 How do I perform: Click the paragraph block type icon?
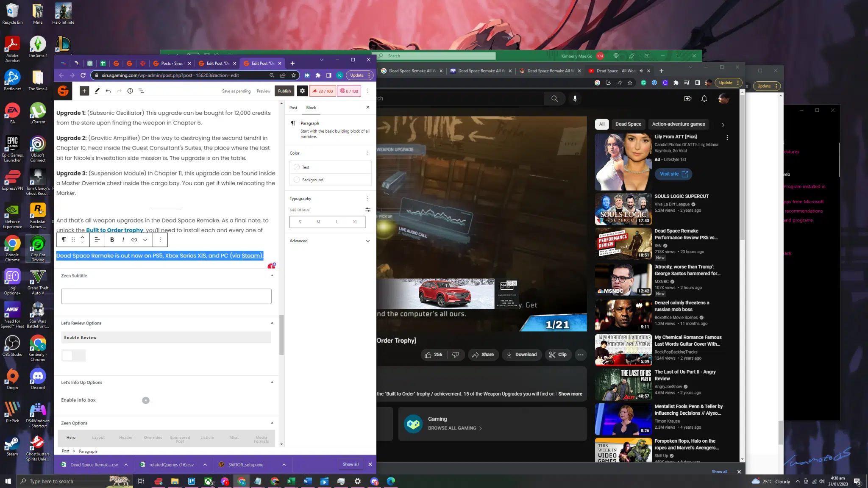(x=64, y=240)
